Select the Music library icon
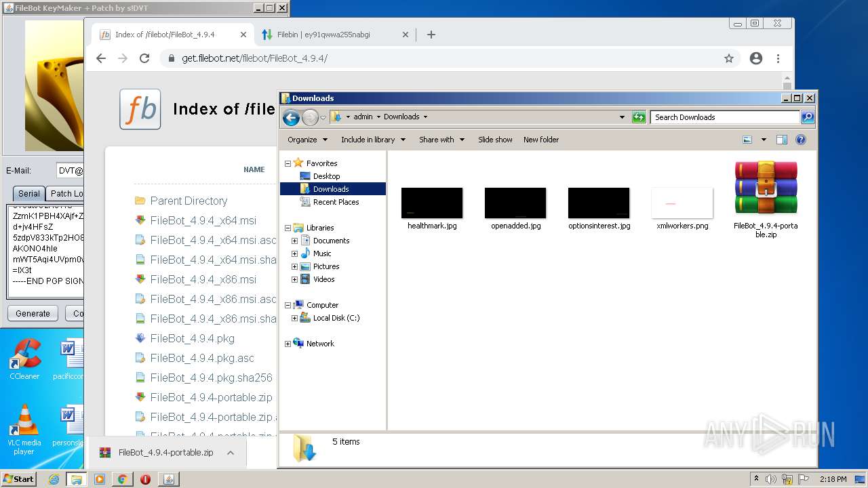Viewport: 868px width, 488px height. (305, 253)
